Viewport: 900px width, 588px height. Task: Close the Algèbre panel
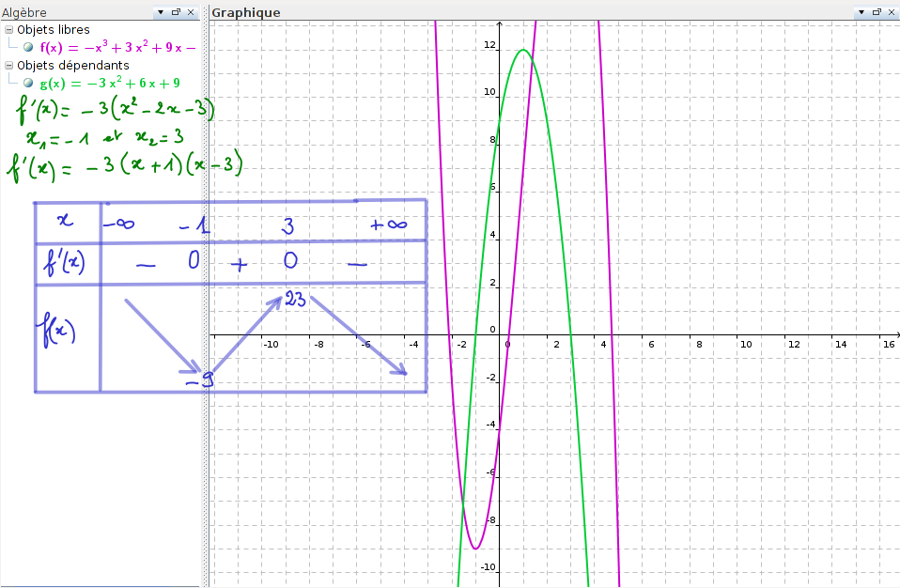tap(191, 12)
